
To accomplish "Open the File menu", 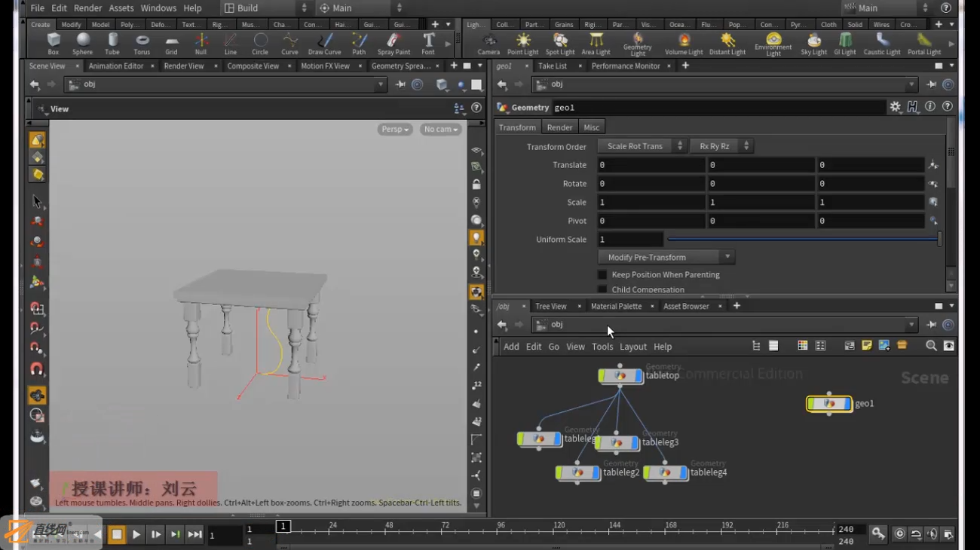I will [37, 8].
